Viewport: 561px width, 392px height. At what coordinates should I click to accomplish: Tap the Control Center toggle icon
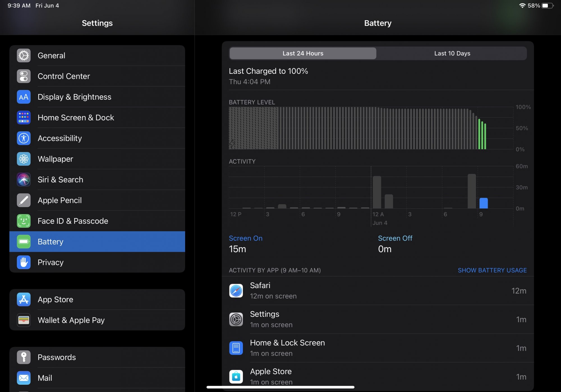pyautogui.click(x=24, y=76)
